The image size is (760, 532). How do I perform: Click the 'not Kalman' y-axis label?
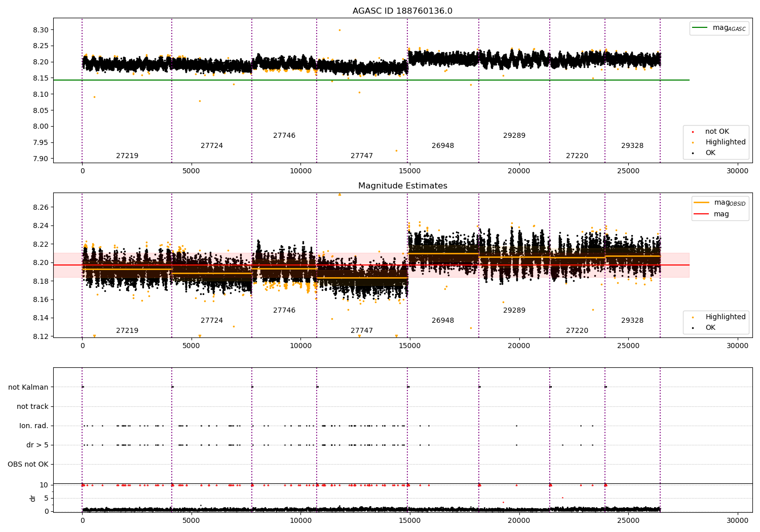(x=28, y=388)
